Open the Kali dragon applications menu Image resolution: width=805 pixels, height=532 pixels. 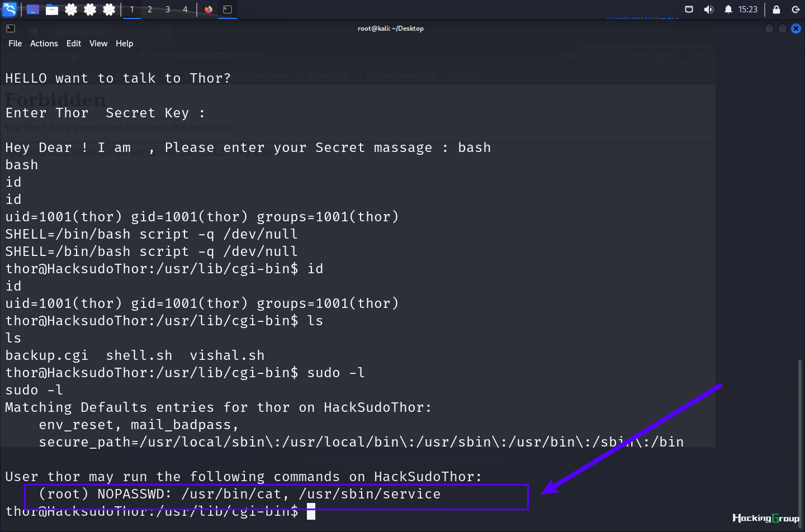[10, 9]
